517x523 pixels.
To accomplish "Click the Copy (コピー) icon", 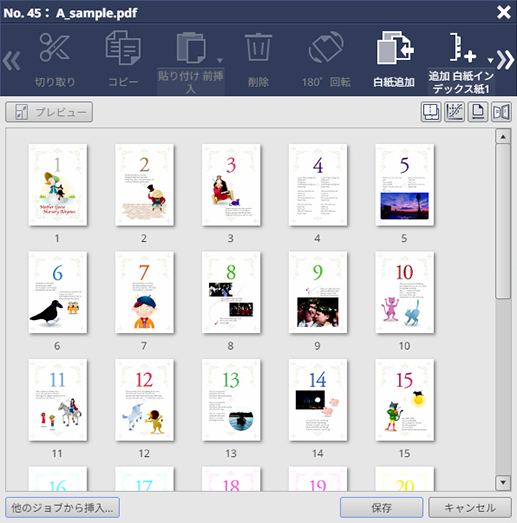I will [123, 47].
